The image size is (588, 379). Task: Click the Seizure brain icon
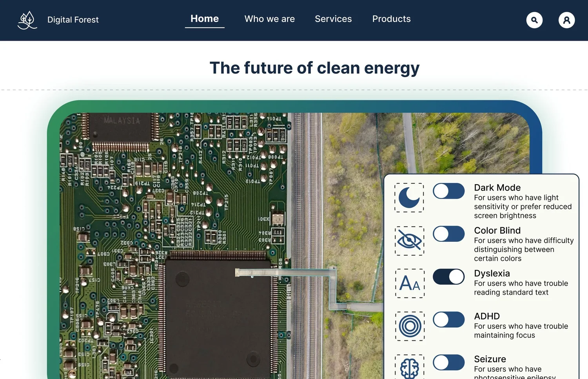[409, 367]
